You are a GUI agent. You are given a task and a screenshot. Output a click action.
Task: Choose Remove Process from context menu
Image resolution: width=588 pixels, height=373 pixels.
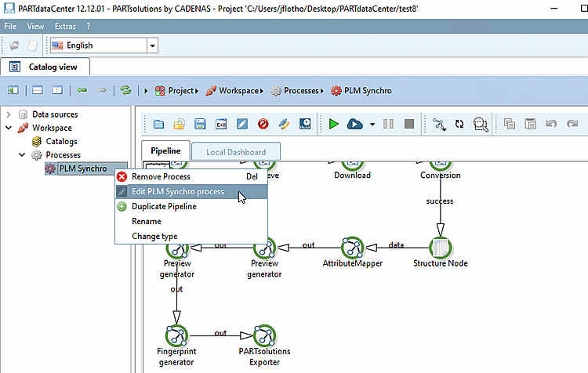[x=191, y=176]
